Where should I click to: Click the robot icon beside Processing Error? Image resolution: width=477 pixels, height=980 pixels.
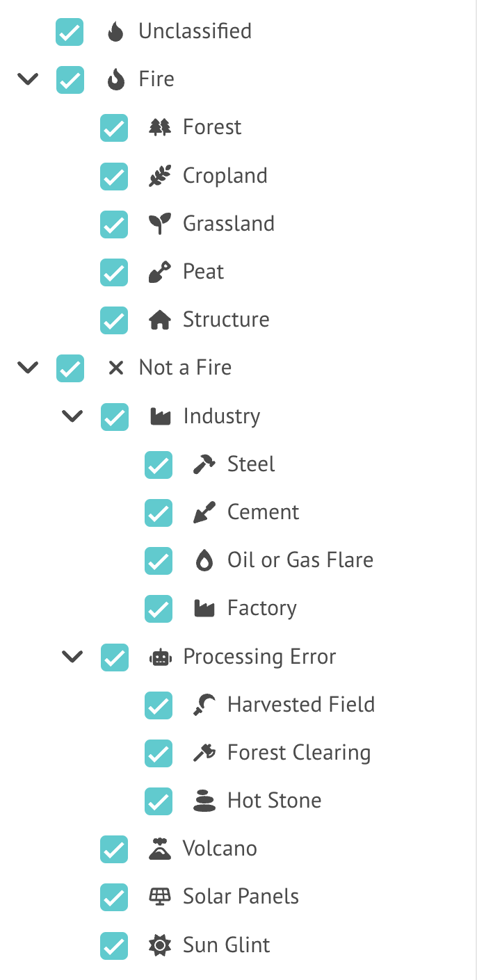coord(159,656)
